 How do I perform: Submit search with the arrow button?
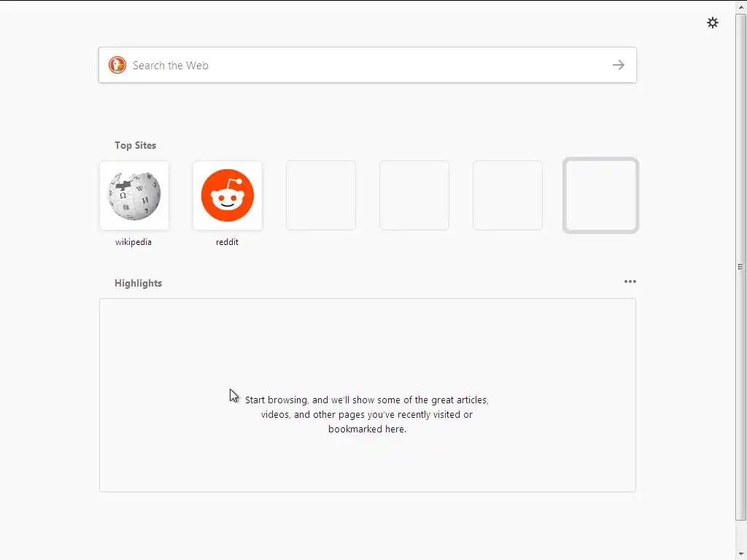point(619,65)
